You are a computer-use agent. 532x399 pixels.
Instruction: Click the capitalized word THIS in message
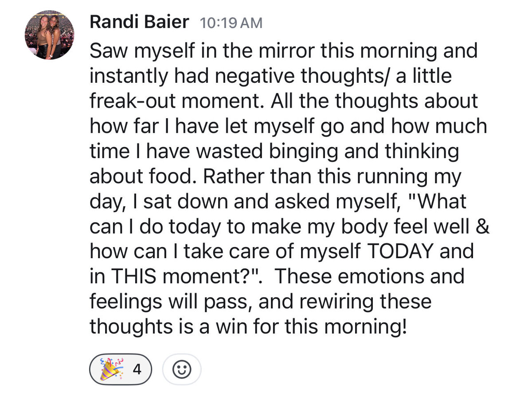point(136,277)
